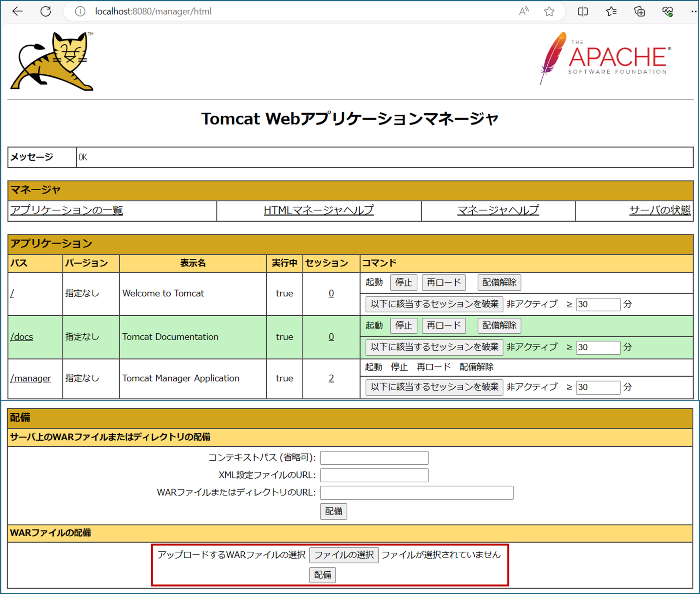Open the Collections icon
This screenshot has width=700, height=594.
(639, 11)
